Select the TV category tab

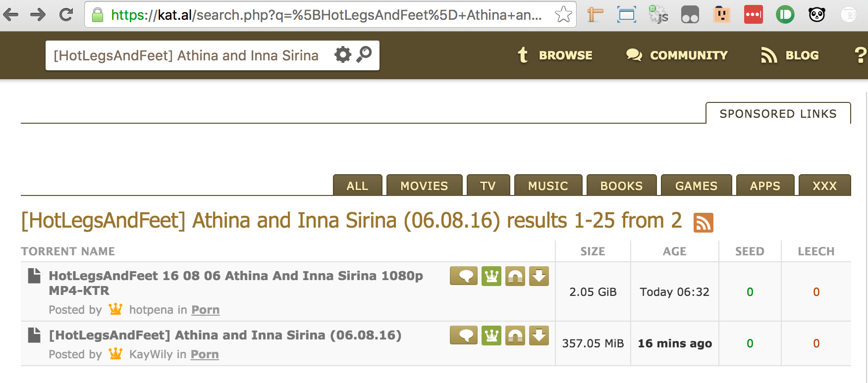click(x=488, y=186)
